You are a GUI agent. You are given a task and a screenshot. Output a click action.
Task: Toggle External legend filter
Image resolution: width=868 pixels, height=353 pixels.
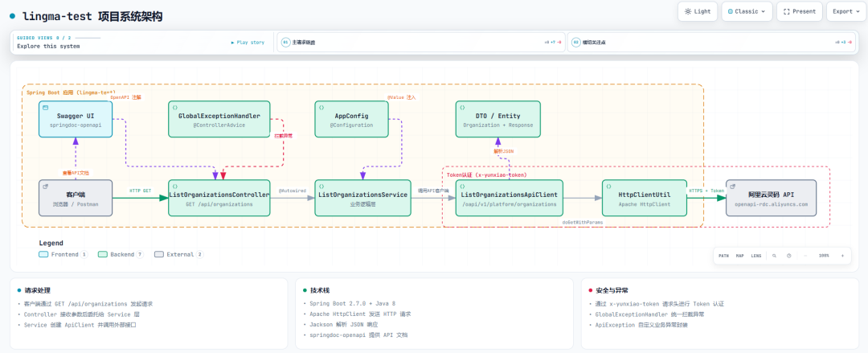178,254
